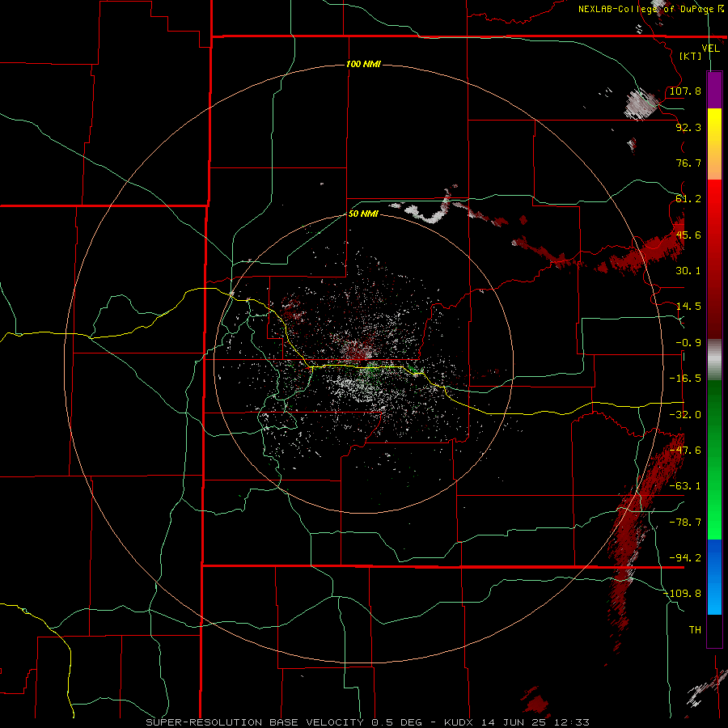Click the TH label on the scale
Screen dimensions: 728x728
(x=695, y=630)
